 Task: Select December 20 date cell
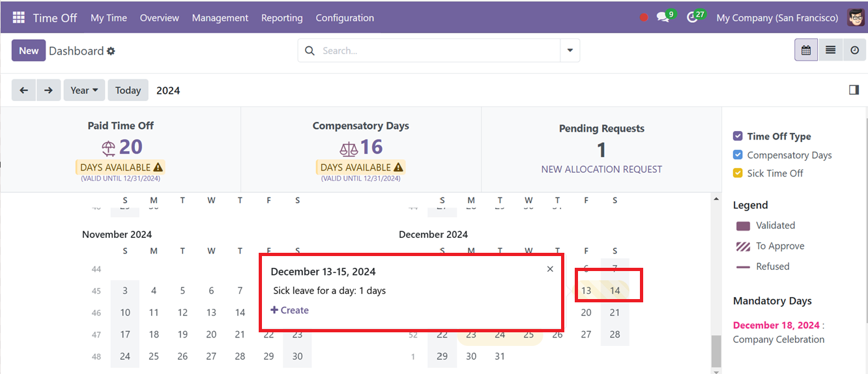[x=586, y=313]
